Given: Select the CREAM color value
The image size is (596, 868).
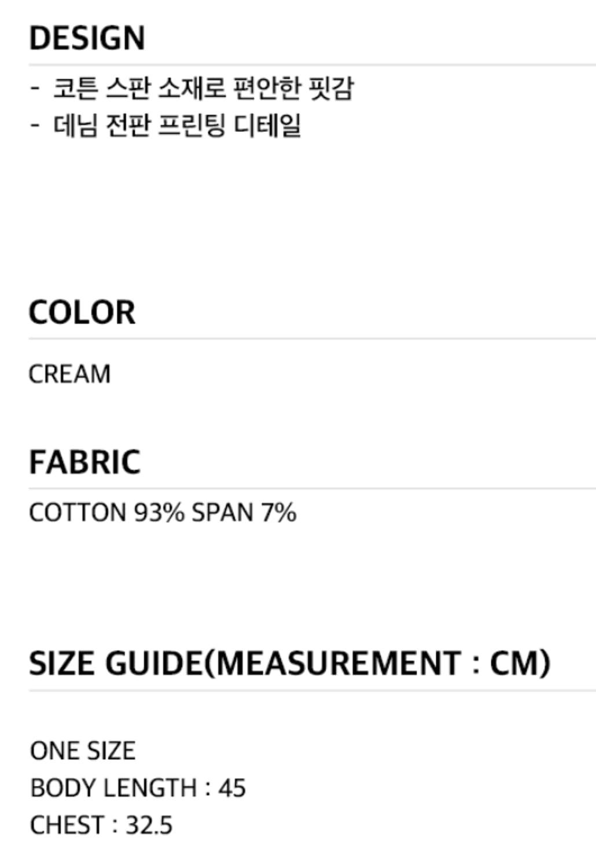Looking at the screenshot, I should 69,374.
